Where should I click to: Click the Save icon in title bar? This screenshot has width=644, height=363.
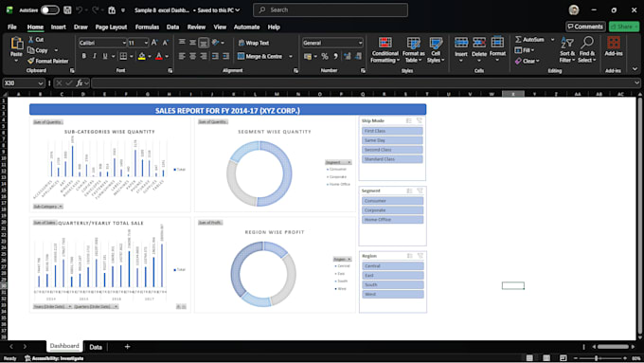pos(67,9)
